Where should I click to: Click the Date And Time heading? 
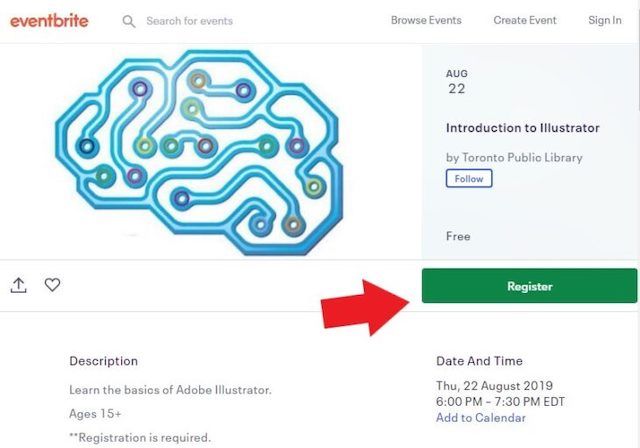coord(479,361)
